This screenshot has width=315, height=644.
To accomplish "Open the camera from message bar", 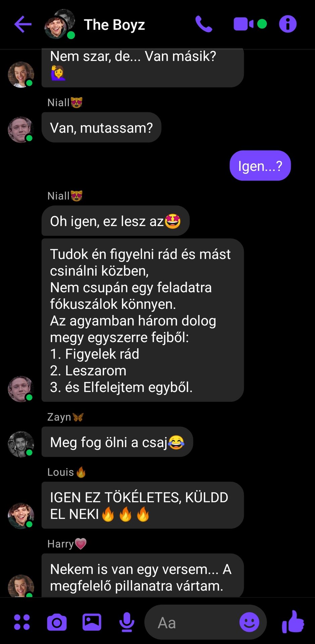I will click(57, 622).
